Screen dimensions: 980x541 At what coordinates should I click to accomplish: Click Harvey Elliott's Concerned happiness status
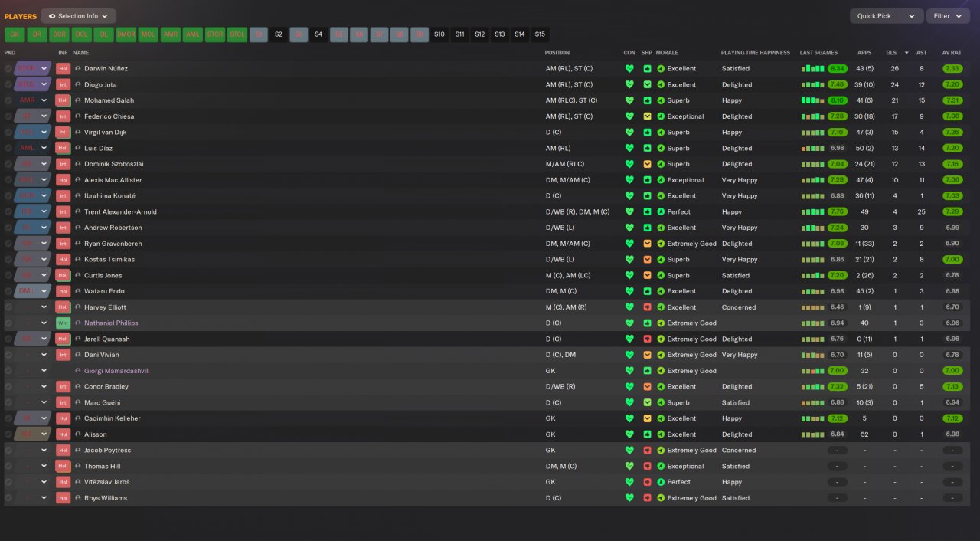point(739,307)
